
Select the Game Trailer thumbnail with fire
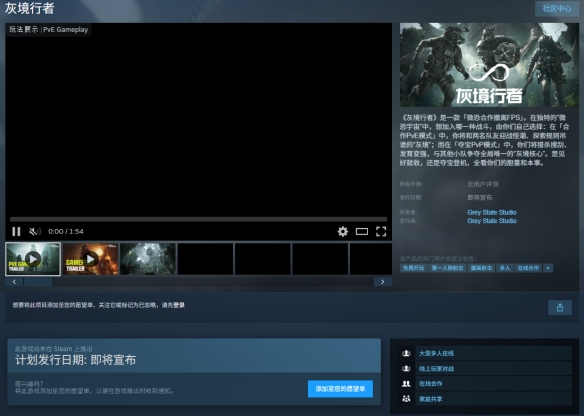pos(91,259)
